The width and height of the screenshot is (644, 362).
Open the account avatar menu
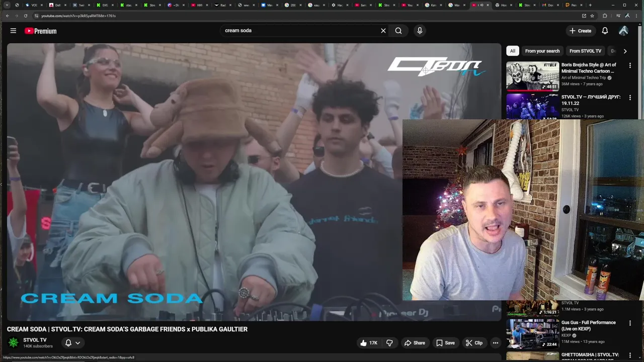pyautogui.click(x=623, y=31)
